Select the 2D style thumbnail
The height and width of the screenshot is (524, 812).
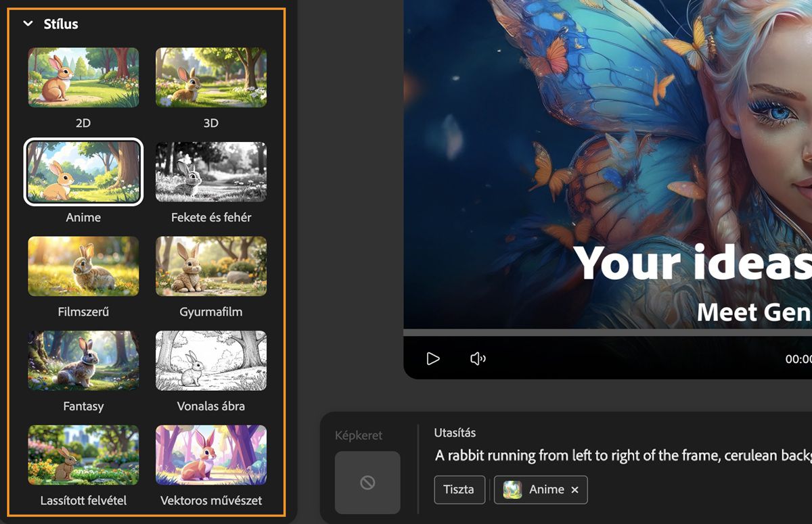[83, 77]
